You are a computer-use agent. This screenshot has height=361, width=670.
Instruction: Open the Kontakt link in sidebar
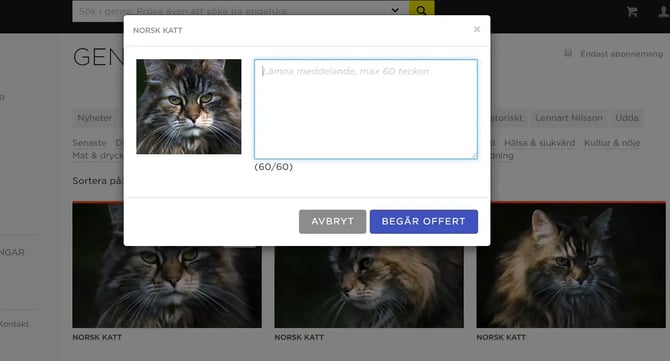pos(14,324)
